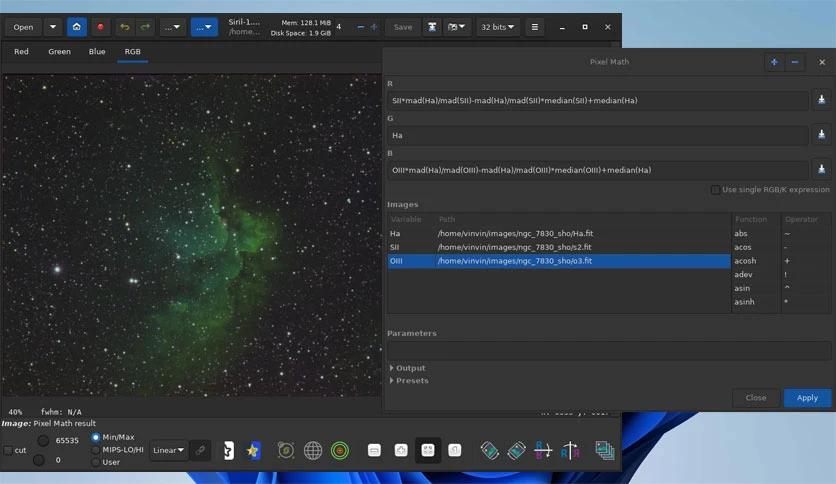
Task: Click Close in Pixel Math dialog
Action: click(755, 398)
